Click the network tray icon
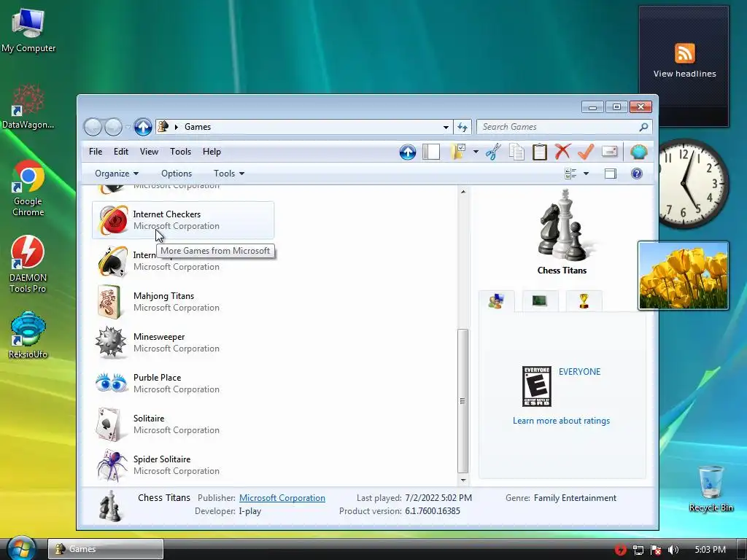The image size is (747, 560). [638, 550]
